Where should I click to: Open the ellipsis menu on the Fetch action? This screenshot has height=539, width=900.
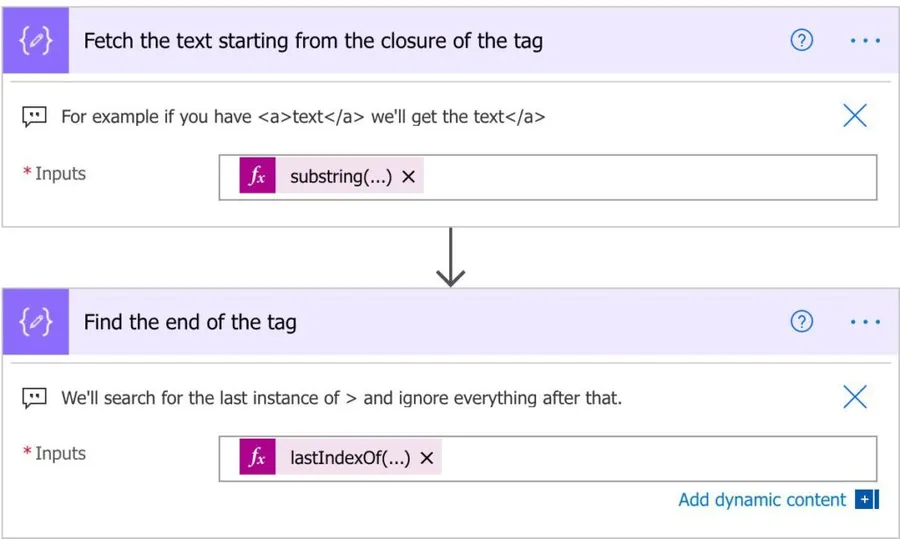coord(865,41)
